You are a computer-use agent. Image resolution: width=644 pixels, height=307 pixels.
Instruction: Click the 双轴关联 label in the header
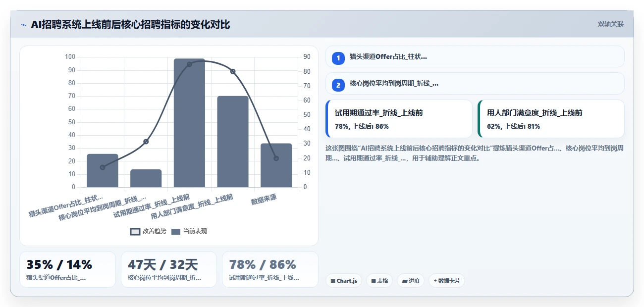click(610, 24)
